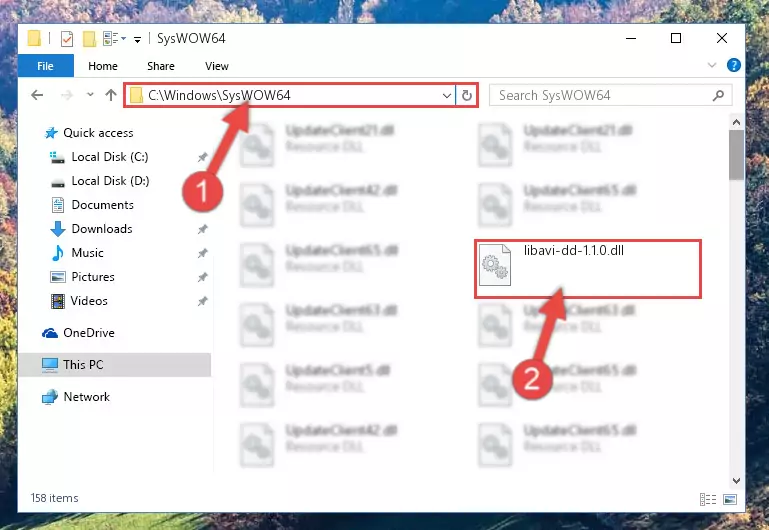Go forward with the Forward arrow
Screen dimensions: 769x530
pos(66,95)
